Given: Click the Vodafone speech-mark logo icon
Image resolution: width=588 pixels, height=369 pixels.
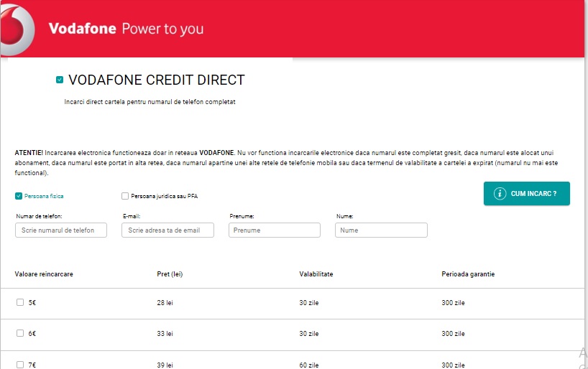Looking at the screenshot, I should pos(17,29).
